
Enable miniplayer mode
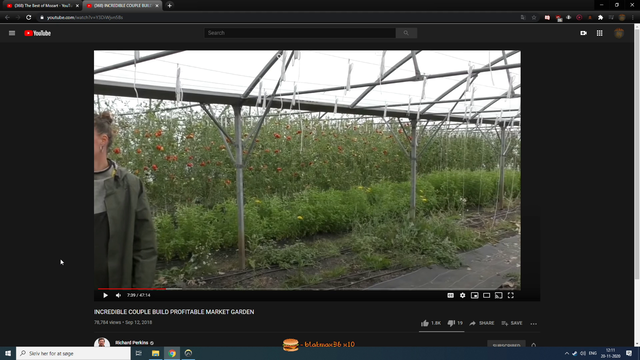tap(474, 295)
